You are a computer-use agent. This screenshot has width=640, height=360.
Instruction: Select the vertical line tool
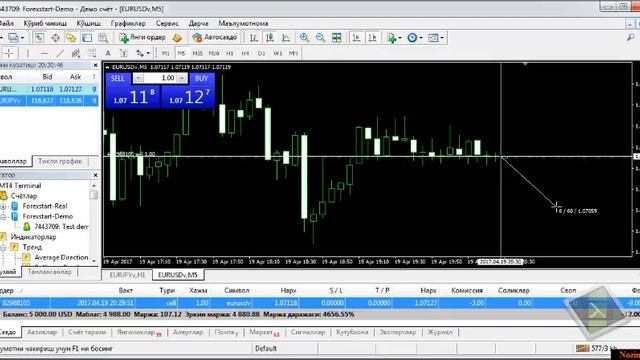click(x=28, y=53)
